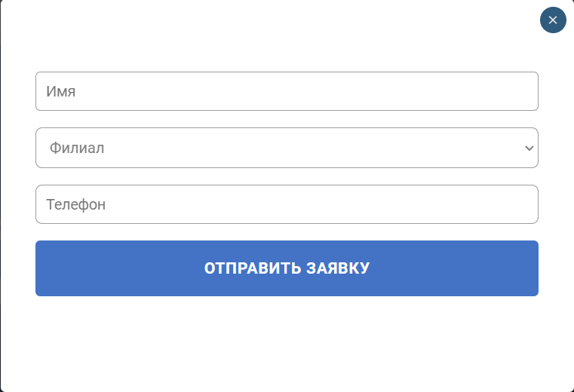The width and height of the screenshot is (574, 392).
Task: Open the Филиал dropdown list
Action: (287, 148)
